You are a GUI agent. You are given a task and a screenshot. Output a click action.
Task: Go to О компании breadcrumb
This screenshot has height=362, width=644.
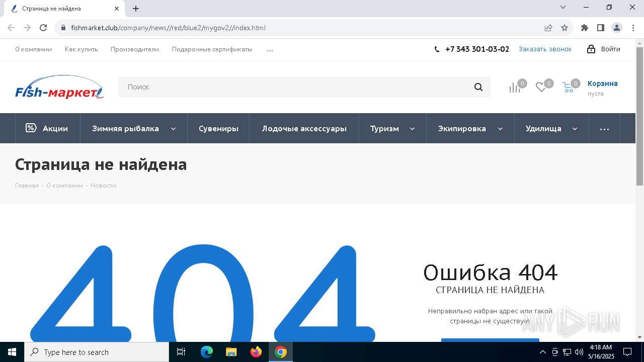point(64,186)
